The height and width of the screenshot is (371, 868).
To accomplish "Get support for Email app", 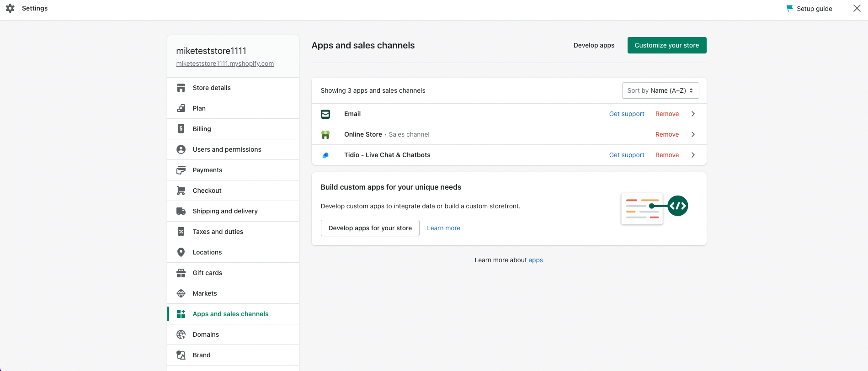I will click(x=627, y=114).
